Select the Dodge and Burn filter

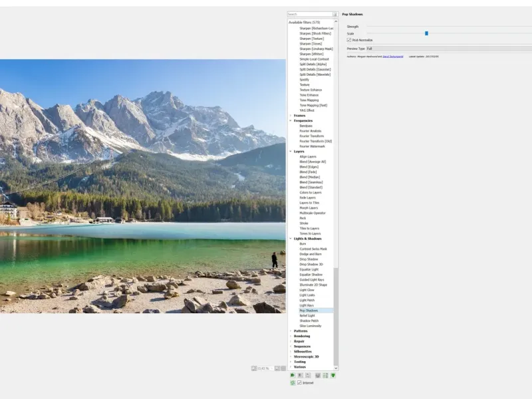pos(311,254)
